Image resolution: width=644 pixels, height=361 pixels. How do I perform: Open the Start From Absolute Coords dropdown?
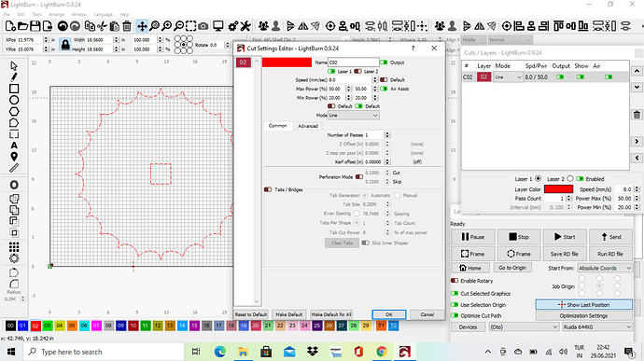605,268
